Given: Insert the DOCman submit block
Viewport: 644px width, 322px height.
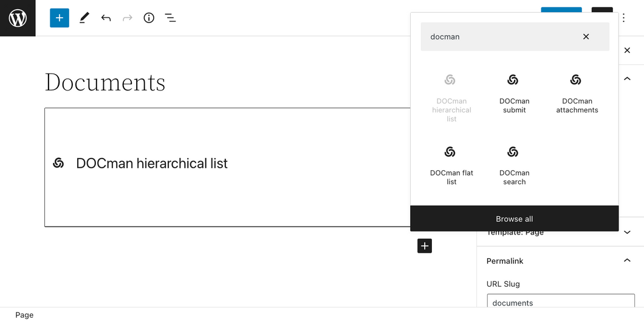Looking at the screenshot, I should 514,94.
